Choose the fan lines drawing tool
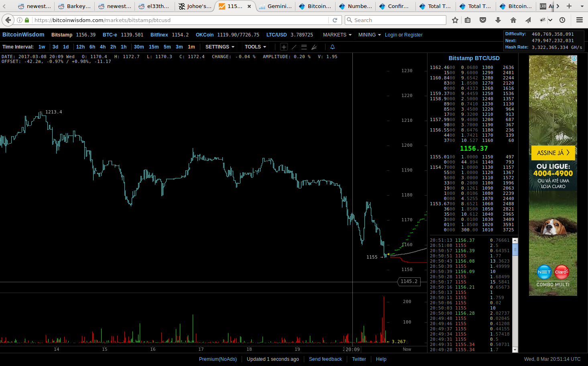The height and width of the screenshot is (366, 588). click(x=314, y=47)
